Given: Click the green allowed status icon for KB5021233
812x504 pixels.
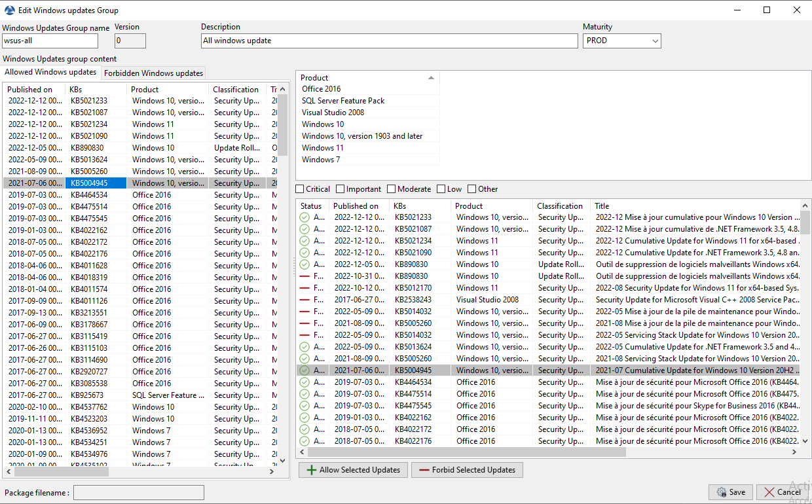Looking at the screenshot, I should (x=304, y=217).
